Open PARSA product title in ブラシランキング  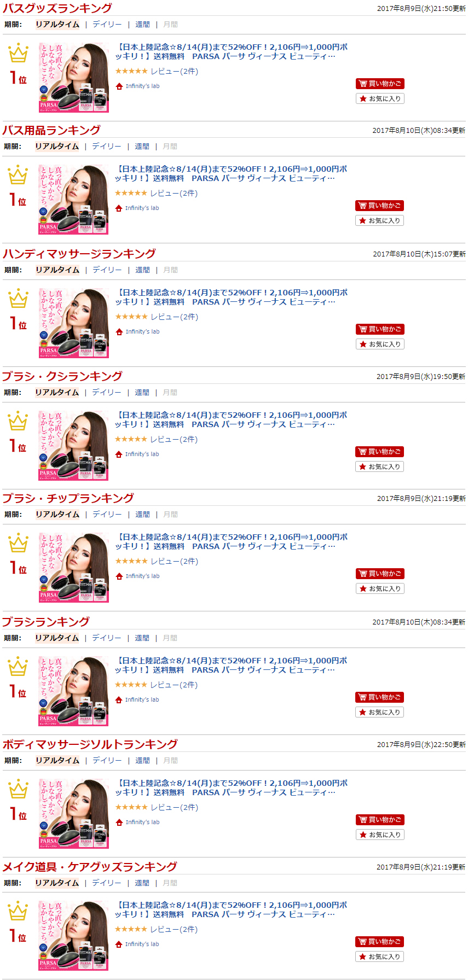click(x=231, y=665)
